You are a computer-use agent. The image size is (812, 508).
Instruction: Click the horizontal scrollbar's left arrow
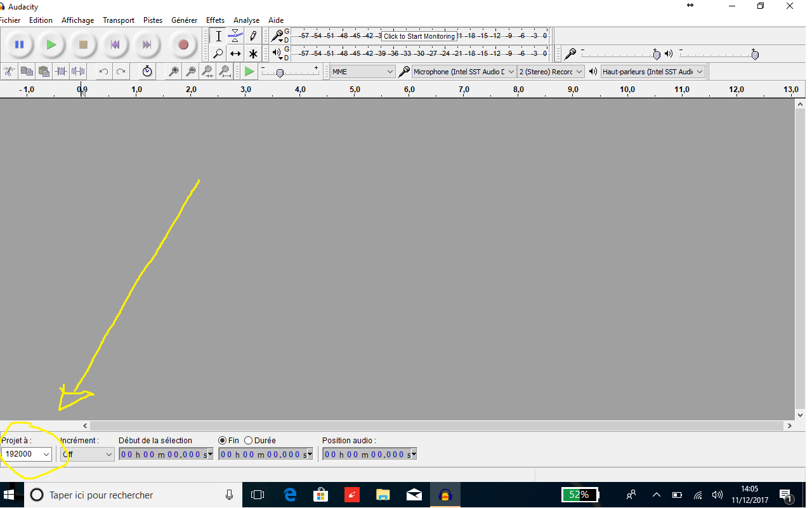pos(86,425)
